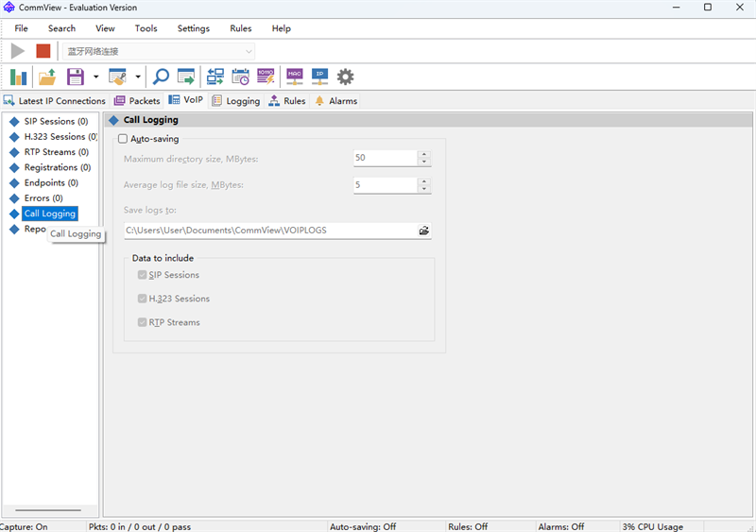Click the Pkts counter in status bar
756x532 pixels.
point(140,526)
